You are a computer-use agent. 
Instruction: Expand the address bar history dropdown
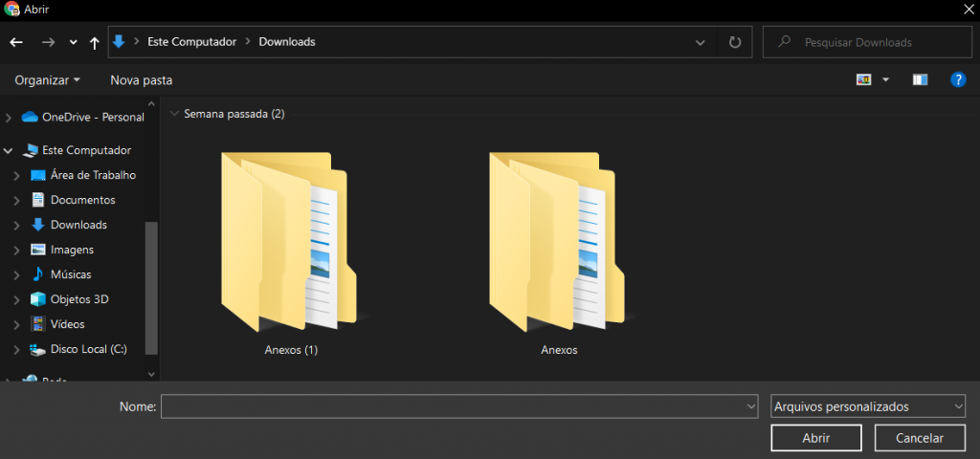coord(701,42)
